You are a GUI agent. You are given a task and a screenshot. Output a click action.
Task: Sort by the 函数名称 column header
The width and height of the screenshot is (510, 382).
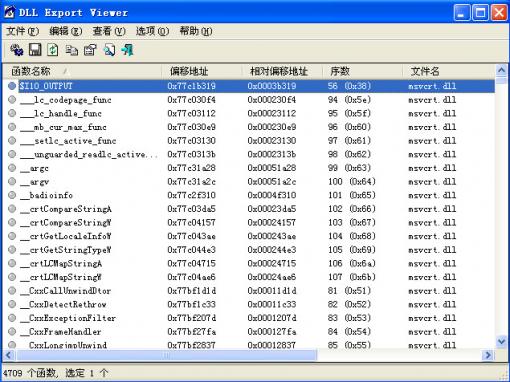[82, 71]
